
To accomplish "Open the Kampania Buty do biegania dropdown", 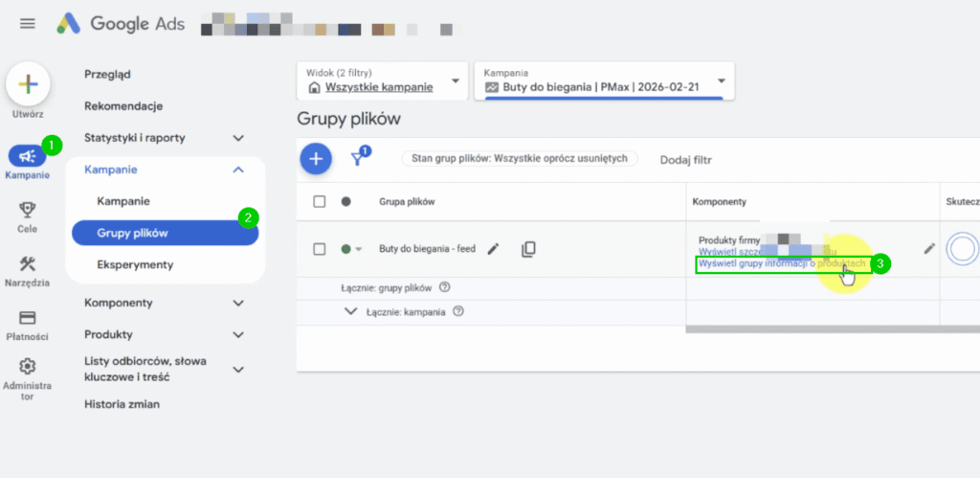I will point(605,80).
